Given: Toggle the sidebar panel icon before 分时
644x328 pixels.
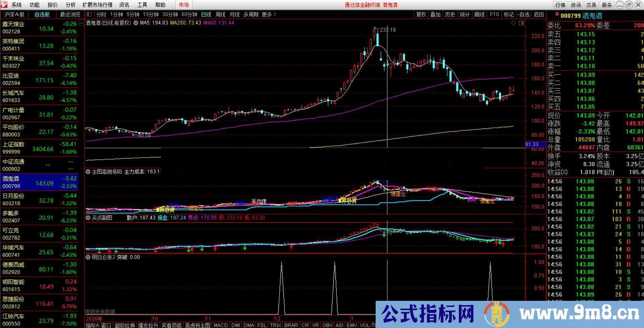Looking at the screenshot, I should coord(89,14).
